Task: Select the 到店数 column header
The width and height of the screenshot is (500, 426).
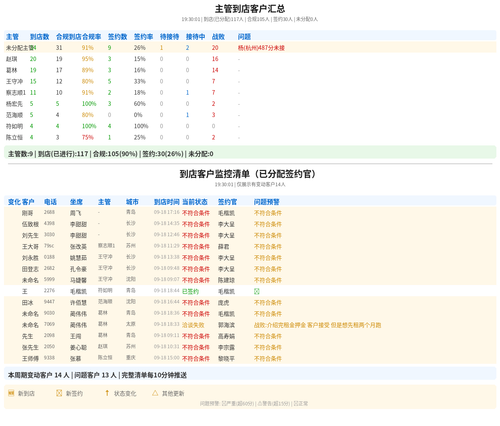Action: tap(39, 37)
